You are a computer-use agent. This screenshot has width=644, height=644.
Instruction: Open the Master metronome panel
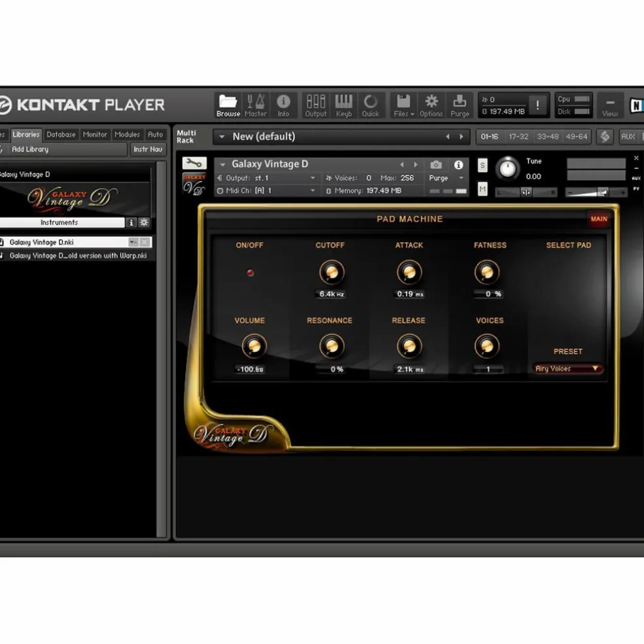(x=255, y=105)
